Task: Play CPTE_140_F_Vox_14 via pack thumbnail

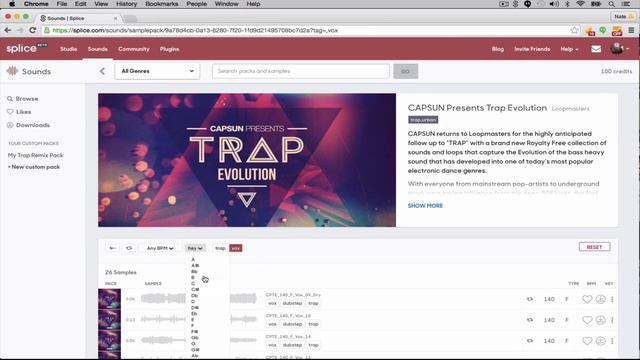Action: (109, 340)
